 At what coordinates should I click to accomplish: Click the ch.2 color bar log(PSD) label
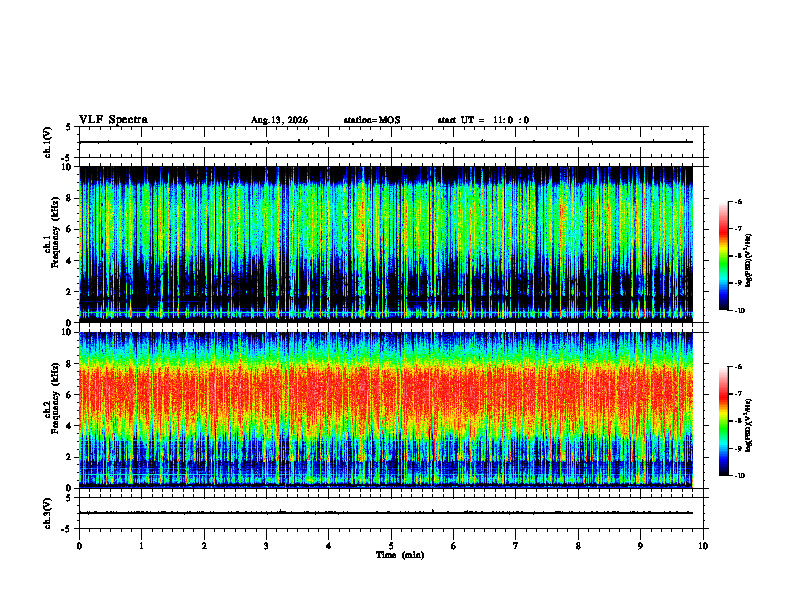[x=748, y=425]
